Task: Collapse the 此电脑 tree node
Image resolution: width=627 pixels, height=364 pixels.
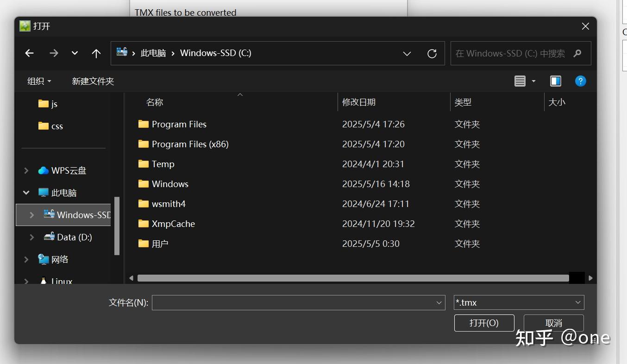Action: 26,192
